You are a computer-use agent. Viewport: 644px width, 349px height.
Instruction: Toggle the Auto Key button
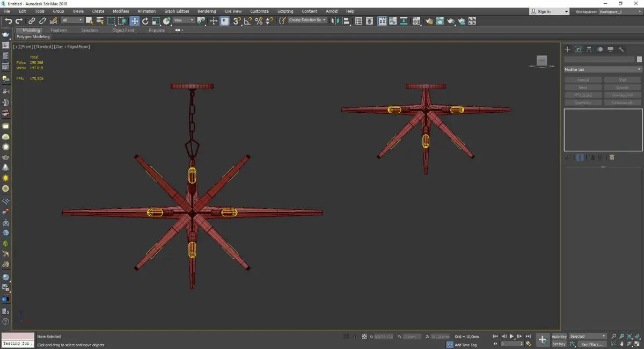(x=559, y=337)
